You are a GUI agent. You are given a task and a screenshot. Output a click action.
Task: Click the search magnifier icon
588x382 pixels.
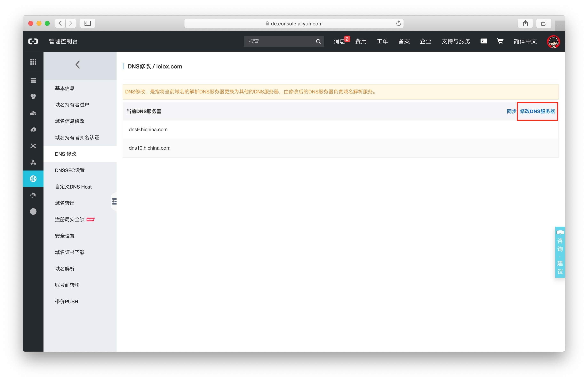click(318, 41)
